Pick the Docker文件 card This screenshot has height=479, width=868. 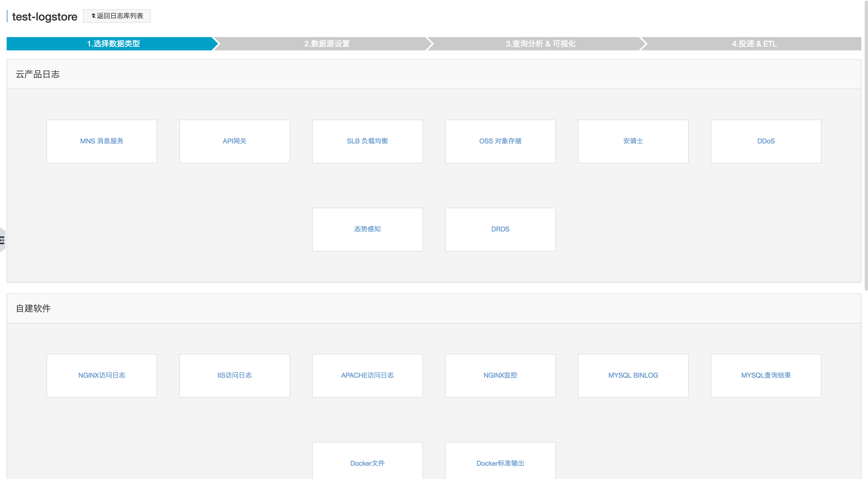(x=367, y=461)
